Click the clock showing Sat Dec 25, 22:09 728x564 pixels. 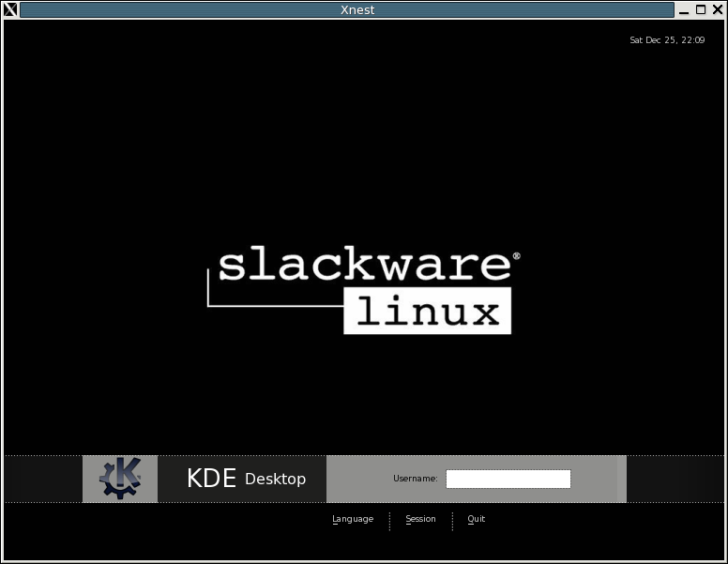[667, 40]
